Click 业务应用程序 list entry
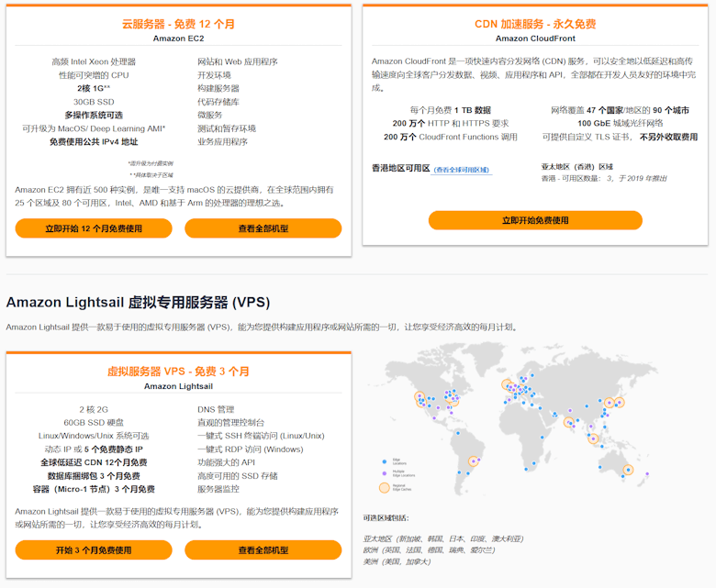Screen dimensions: 716x588 click(222, 142)
